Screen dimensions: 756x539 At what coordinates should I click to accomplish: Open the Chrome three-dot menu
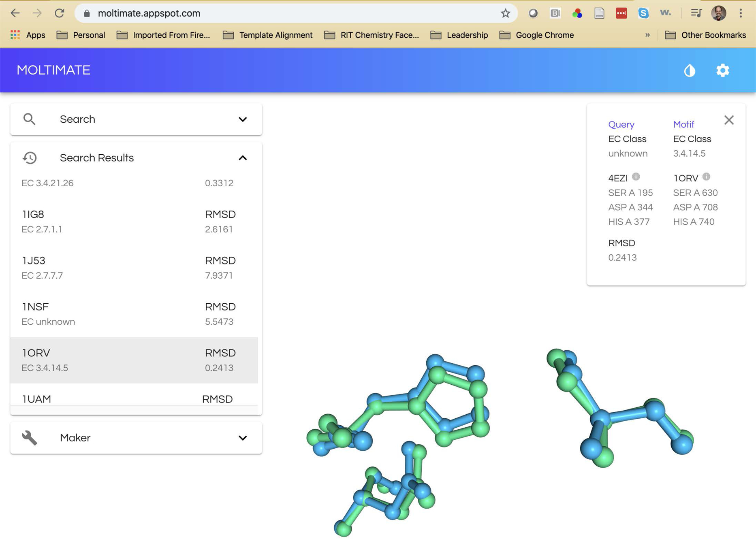[x=741, y=13]
